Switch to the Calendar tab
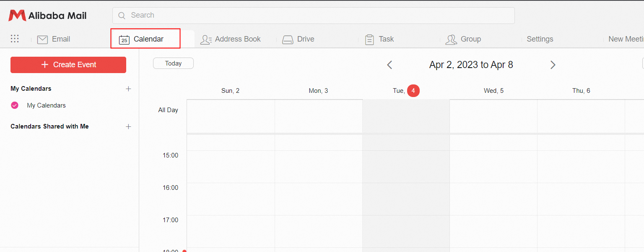This screenshot has height=252, width=644. click(145, 39)
